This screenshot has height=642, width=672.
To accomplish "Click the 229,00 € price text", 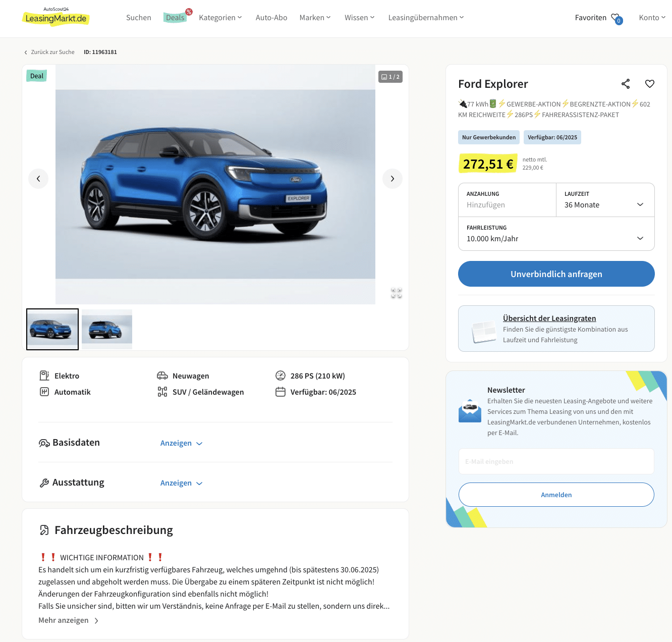I will coord(533,168).
